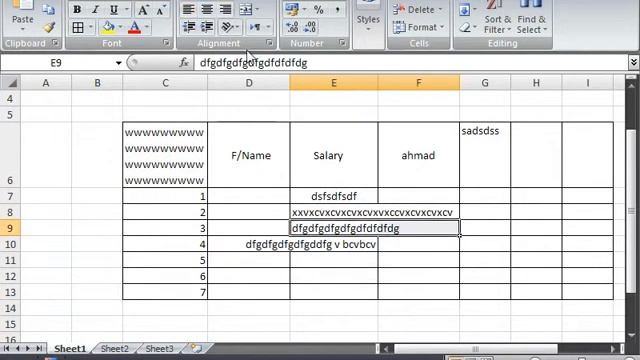This screenshot has width=640, height=360.
Task: Click the Clear eraser icon
Action: click(464, 27)
